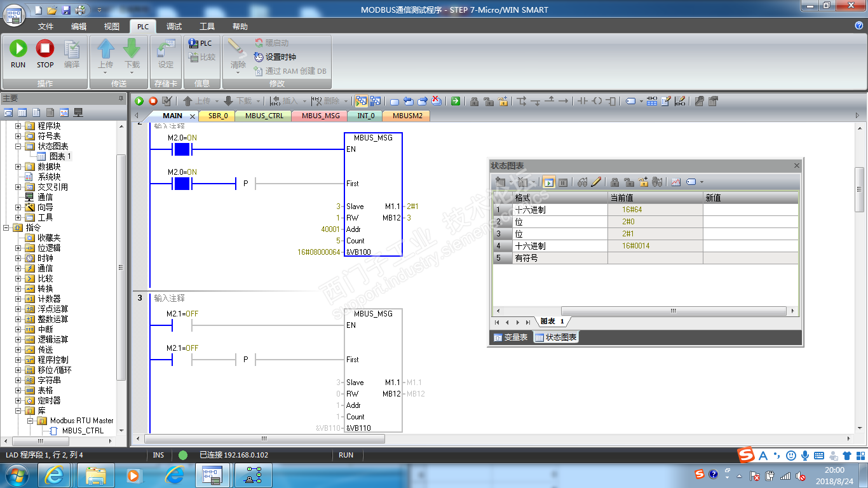868x488 pixels.
Task: Toggle program status monitoring in editor toolbar
Action: click(361, 101)
